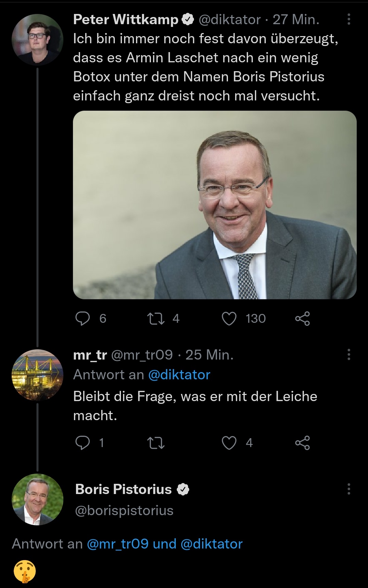Share mr_tr's reply
This screenshot has width=368, height=588.
pyautogui.click(x=302, y=443)
